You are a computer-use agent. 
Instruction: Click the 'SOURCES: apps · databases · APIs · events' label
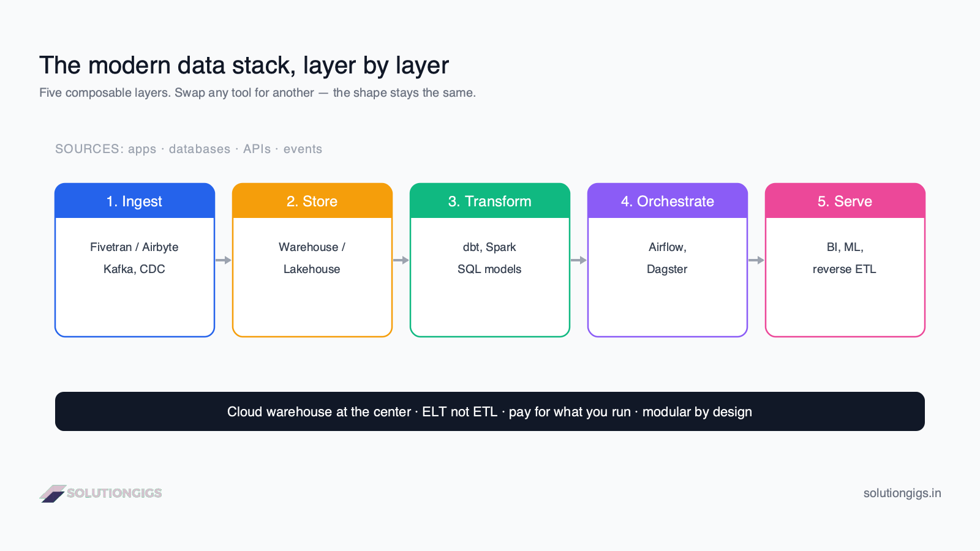pyautogui.click(x=189, y=149)
